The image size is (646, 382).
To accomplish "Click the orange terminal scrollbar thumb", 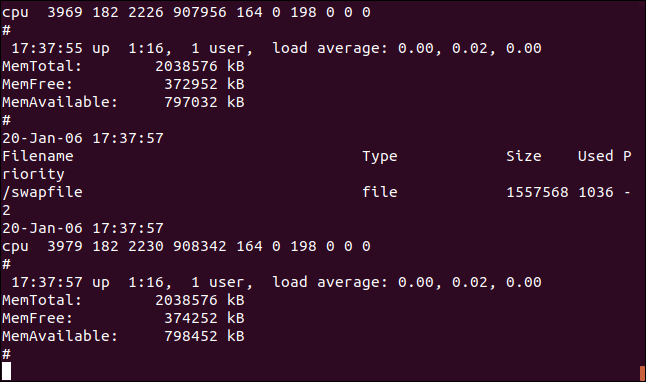I will point(642,373).
